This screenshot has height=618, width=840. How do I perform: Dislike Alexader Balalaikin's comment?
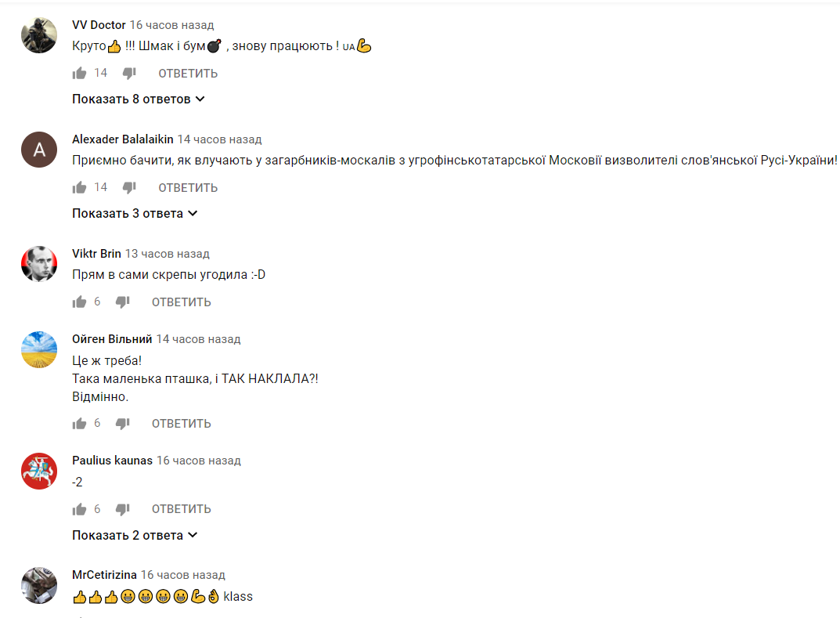(129, 187)
